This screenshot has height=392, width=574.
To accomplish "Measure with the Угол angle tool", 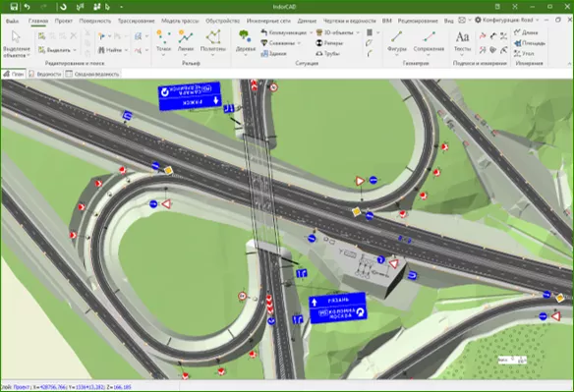I will pyautogui.click(x=524, y=54).
